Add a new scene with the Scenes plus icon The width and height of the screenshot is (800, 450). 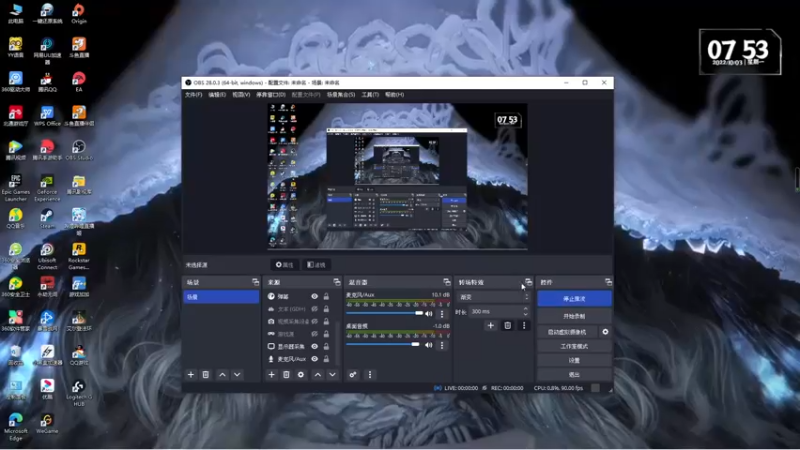point(191,374)
